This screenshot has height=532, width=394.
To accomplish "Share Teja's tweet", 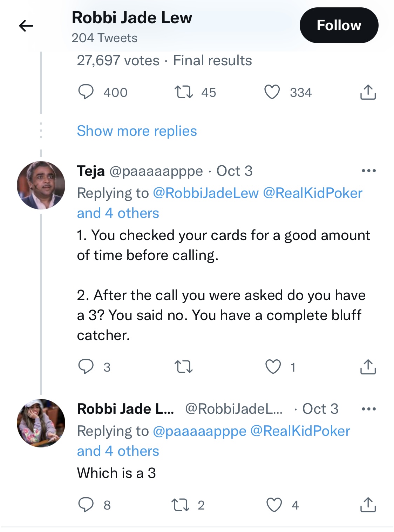I will click(368, 367).
